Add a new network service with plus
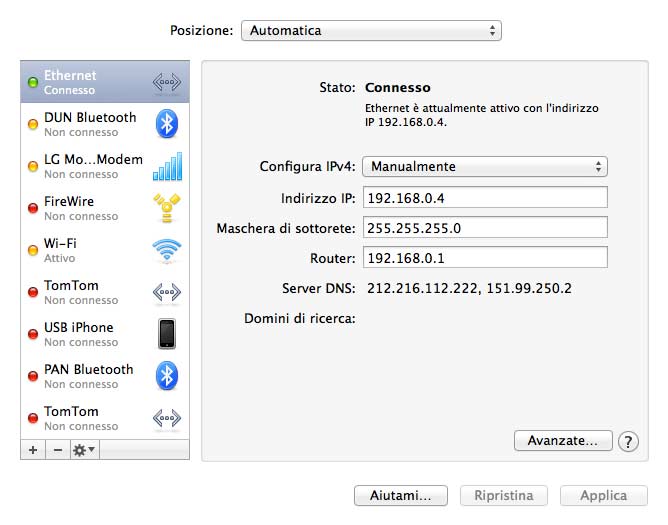 pyautogui.click(x=33, y=450)
